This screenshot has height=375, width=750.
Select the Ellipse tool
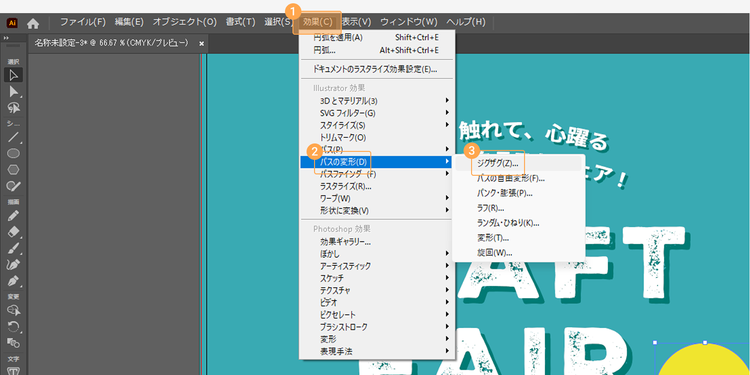[x=13, y=154]
